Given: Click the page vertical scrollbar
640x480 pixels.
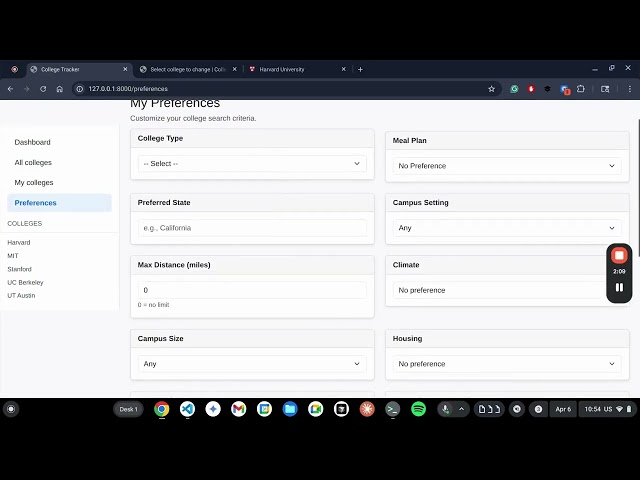Looking at the screenshot, I should [x=638, y=188].
